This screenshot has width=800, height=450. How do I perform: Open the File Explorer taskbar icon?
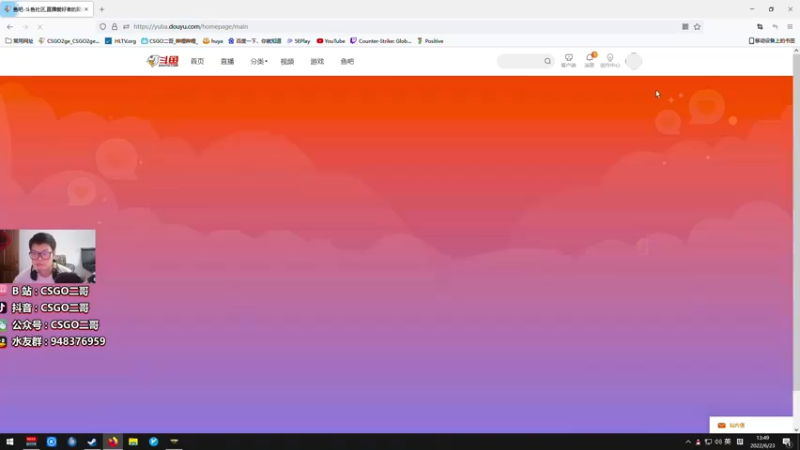133,441
